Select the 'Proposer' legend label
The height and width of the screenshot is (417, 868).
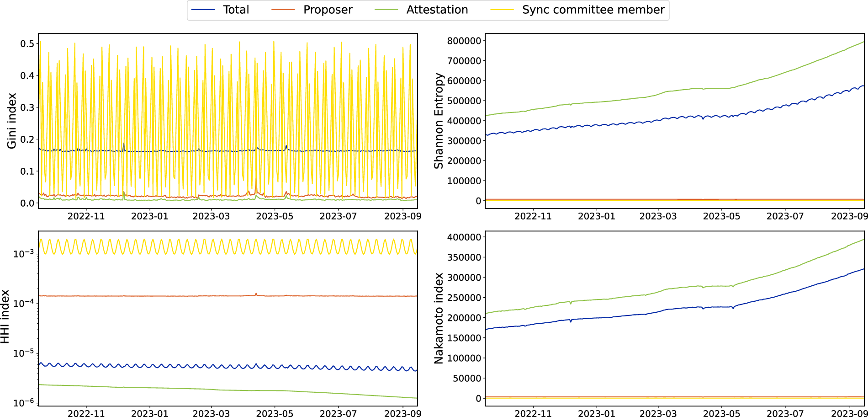click(328, 10)
